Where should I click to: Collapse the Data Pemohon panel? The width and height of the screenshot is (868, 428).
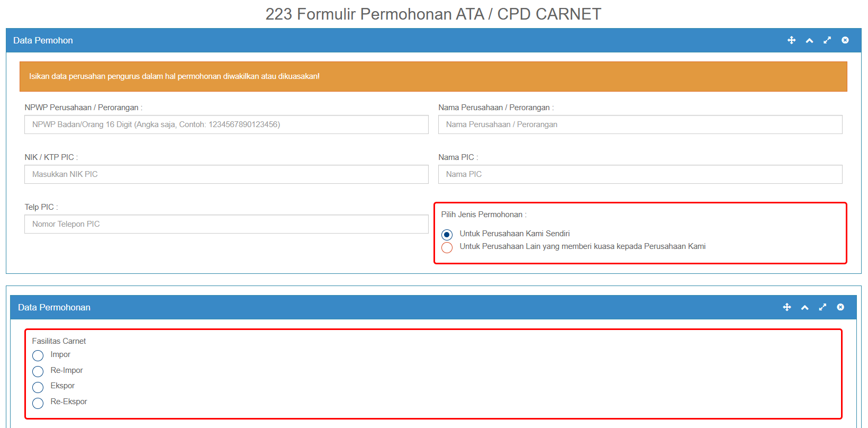(x=809, y=40)
